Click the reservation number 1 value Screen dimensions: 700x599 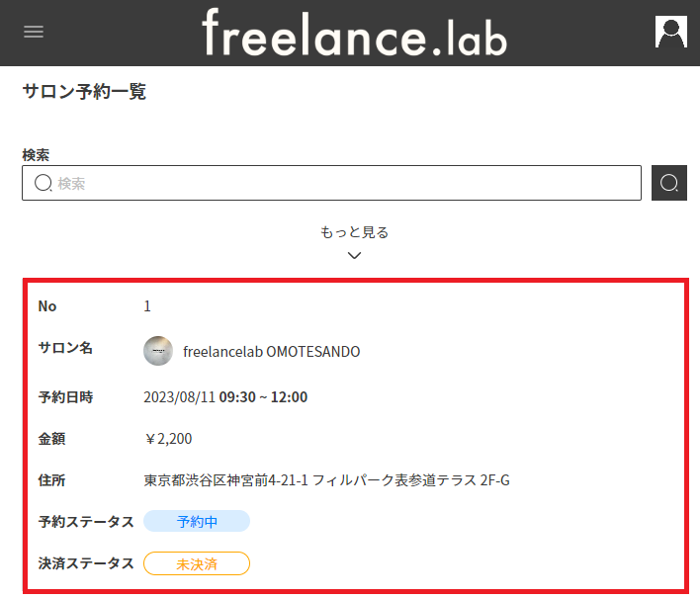click(147, 306)
